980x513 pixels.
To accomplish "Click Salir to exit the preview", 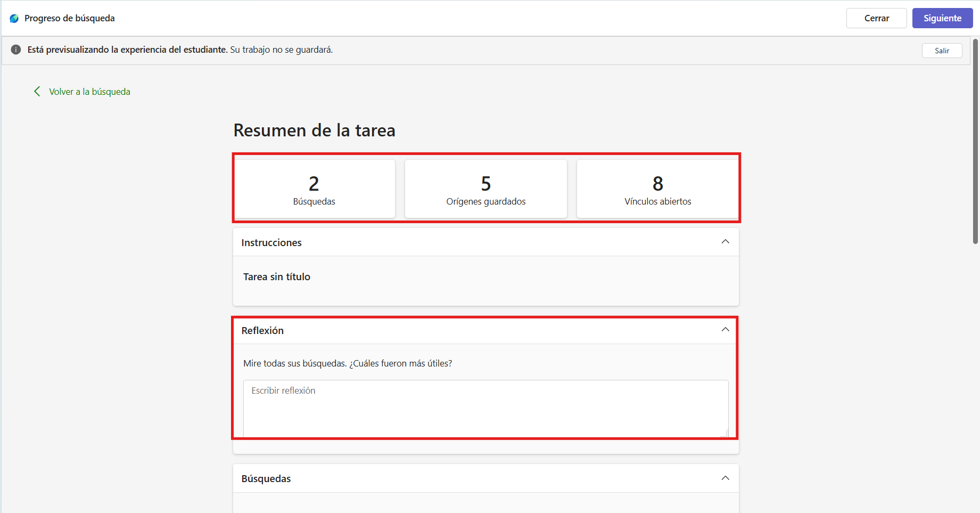I will (942, 51).
